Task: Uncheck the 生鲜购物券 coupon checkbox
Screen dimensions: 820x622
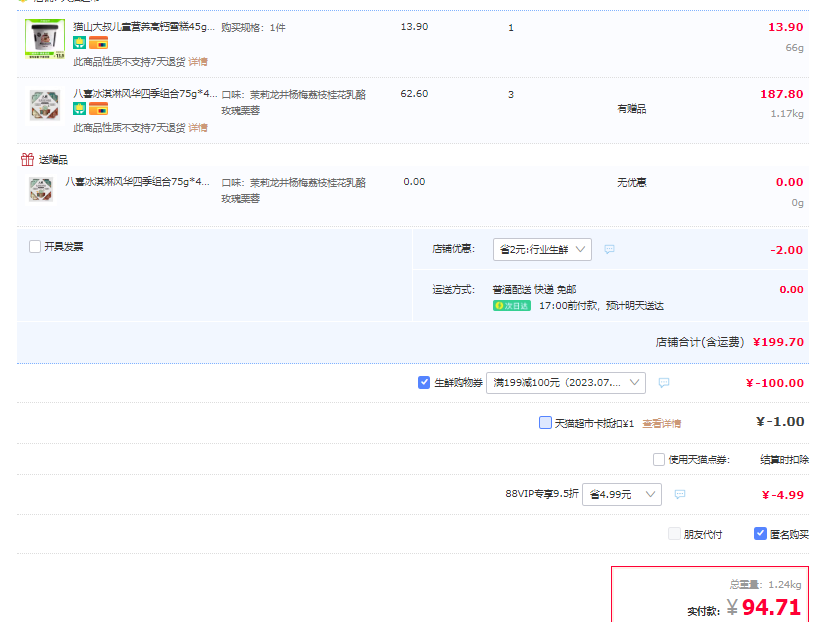Action: pos(424,382)
